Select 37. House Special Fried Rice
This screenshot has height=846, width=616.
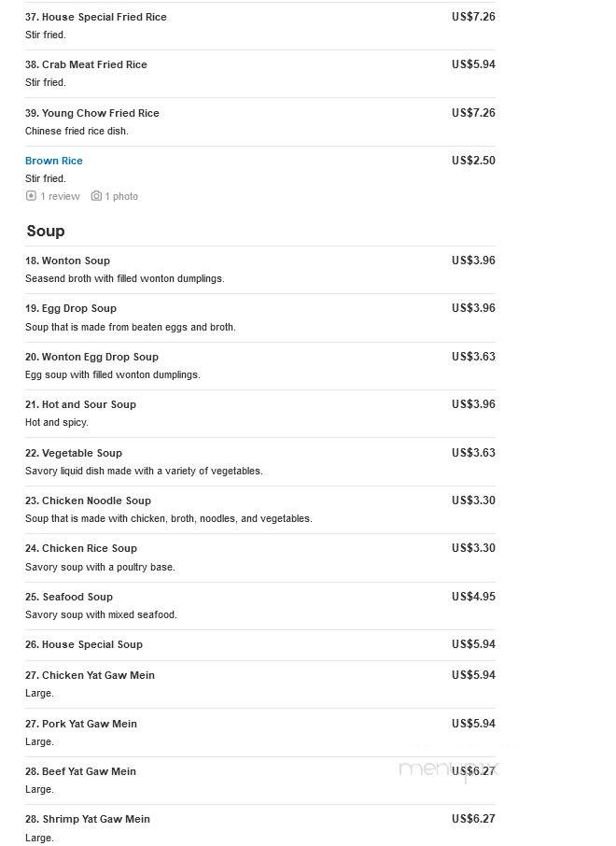96,17
